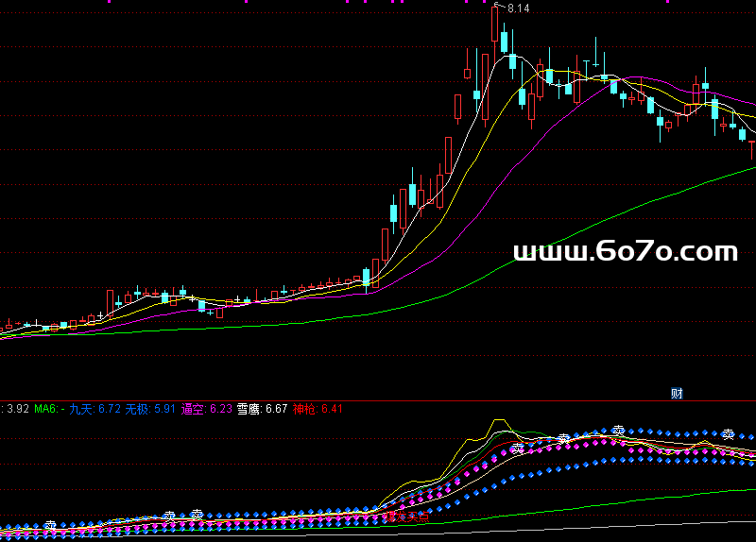Click the 8.14 peak price label
Screen dimensions: 756x542
[519, 8]
